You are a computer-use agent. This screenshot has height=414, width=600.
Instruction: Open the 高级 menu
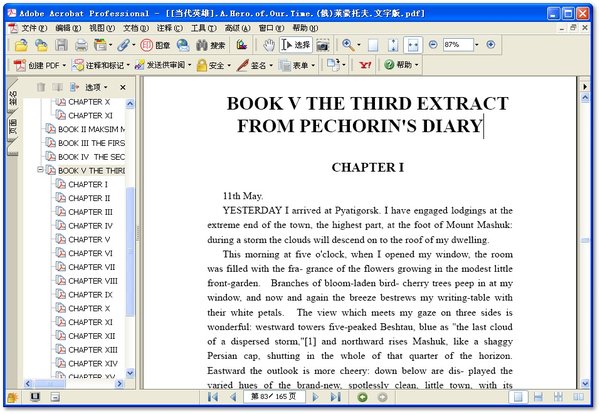(237, 28)
